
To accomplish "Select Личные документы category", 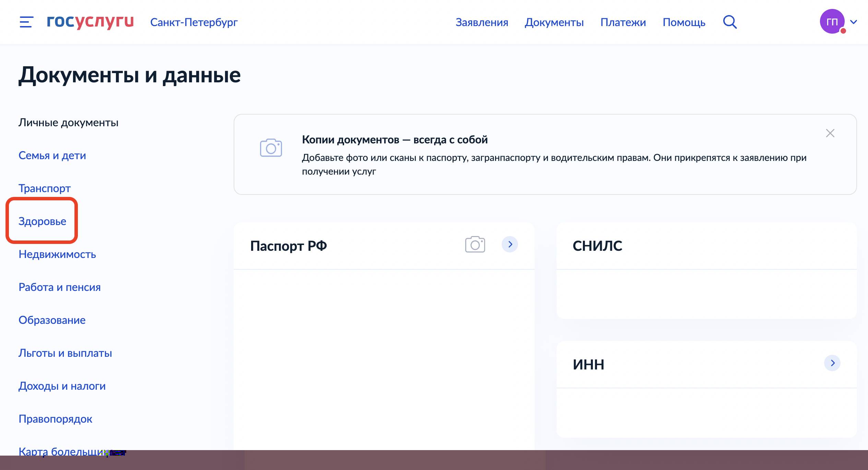I will [68, 122].
